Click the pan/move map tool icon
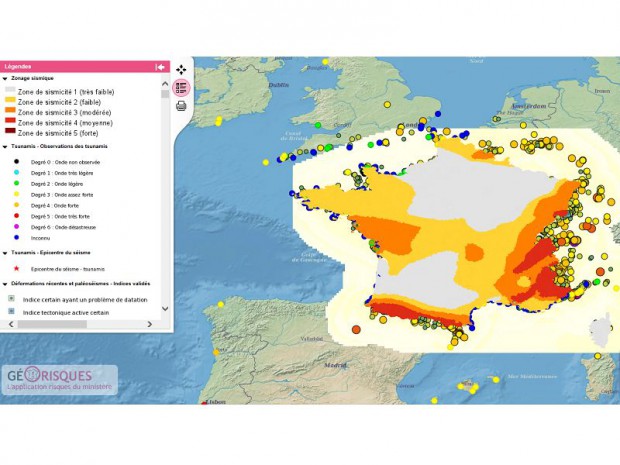This screenshot has width=620, height=465. [x=181, y=70]
